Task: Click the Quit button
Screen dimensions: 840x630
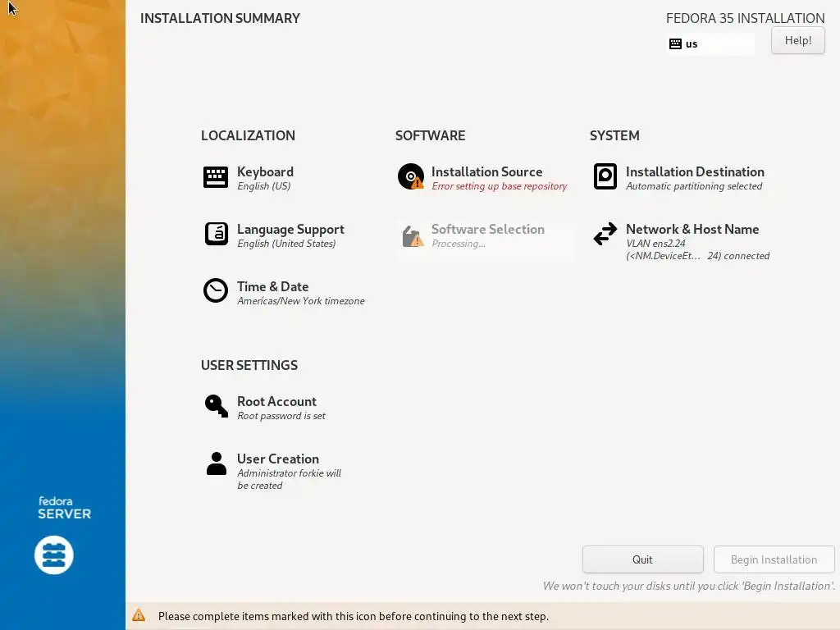Action: tap(642, 559)
